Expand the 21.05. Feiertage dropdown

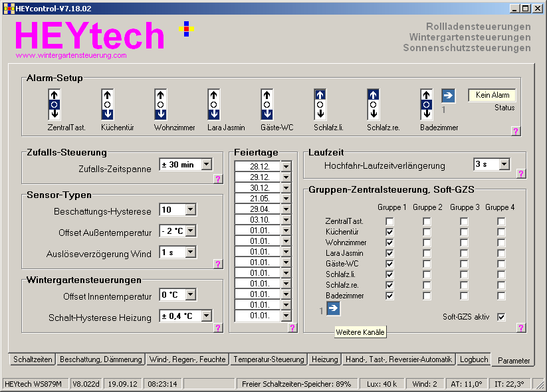point(286,199)
